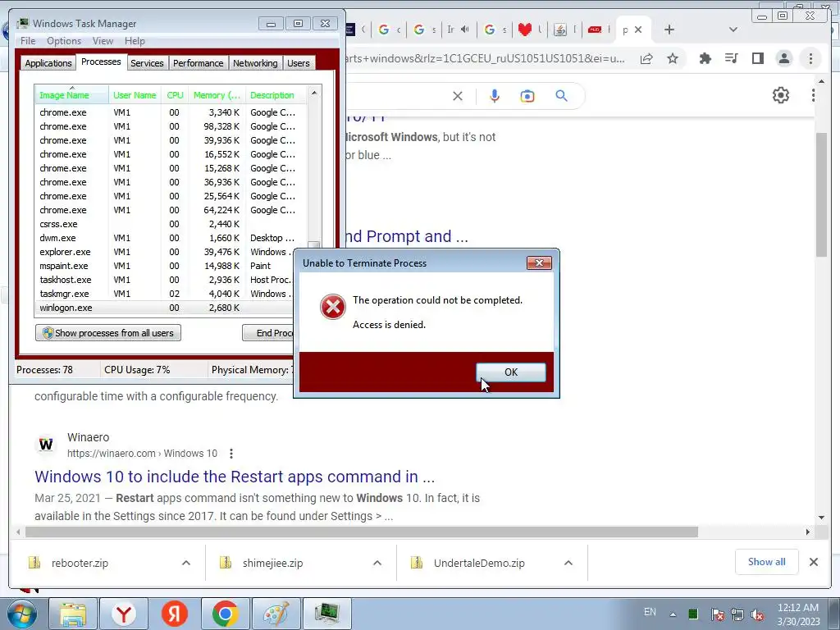Switch to Paint from the taskbar
This screenshot has width=840, height=630.
276,614
